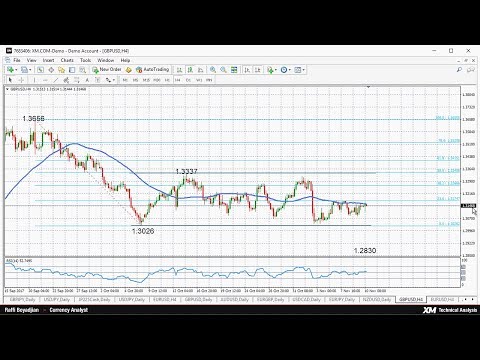This screenshot has width=480, height=360.
Task: Select the 1.2830 text label on chart
Action: (365, 251)
